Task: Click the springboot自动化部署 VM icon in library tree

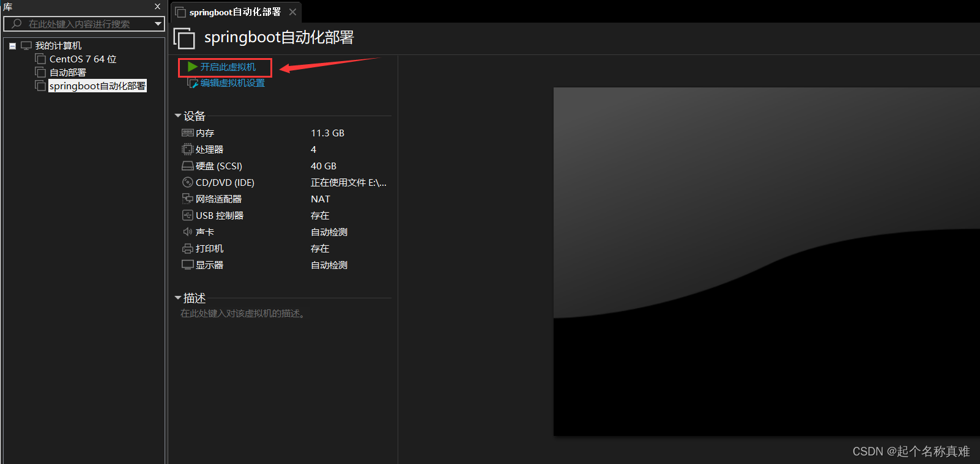Action: (40, 86)
